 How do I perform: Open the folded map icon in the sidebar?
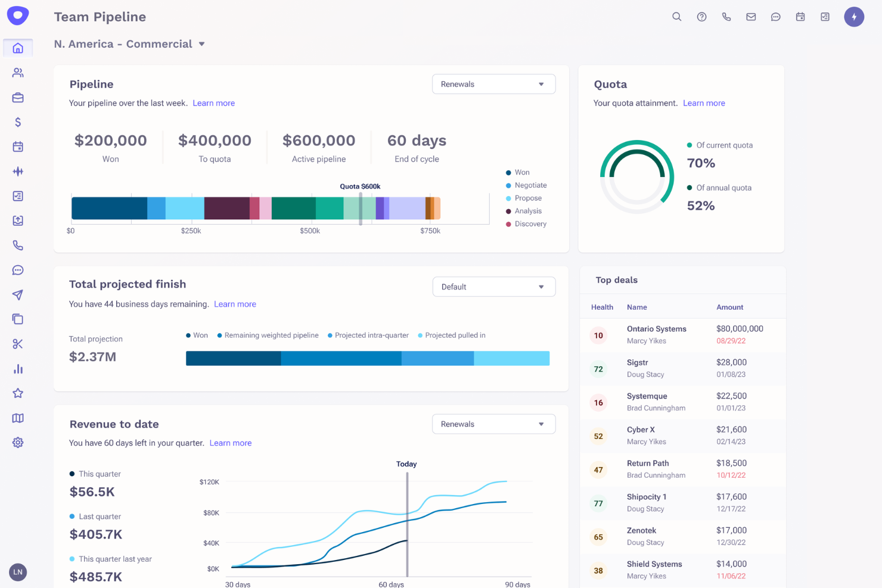click(x=18, y=418)
